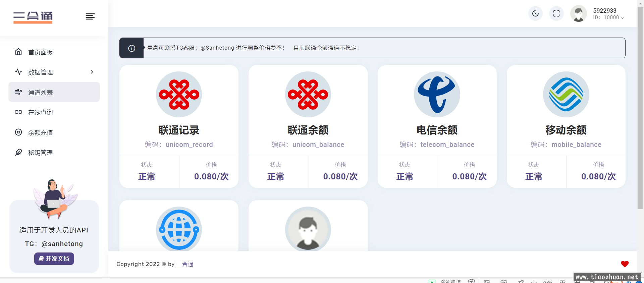Click activity pulse icon beside 数据管理
Image resolution: width=644 pixels, height=283 pixels.
(x=18, y=72)
